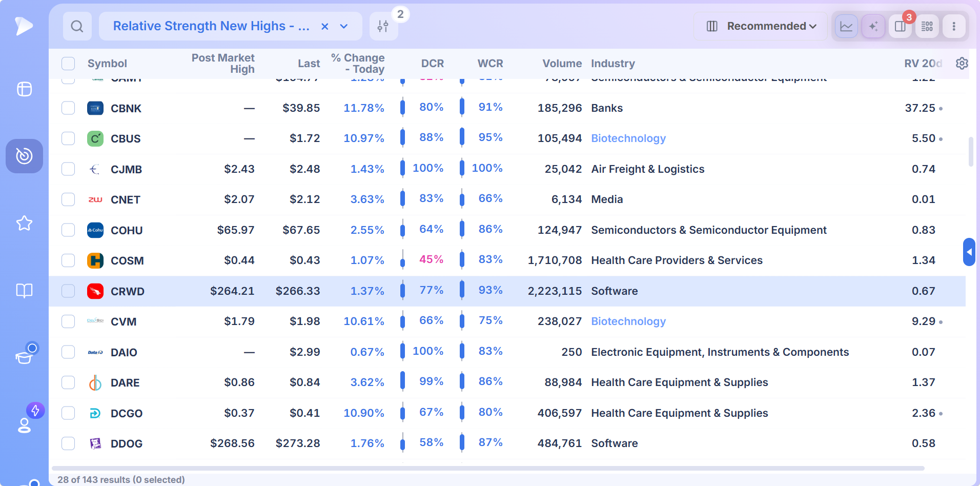Clear the Relative Strength New Highs screen
Image resolution: width=980 pixels, height=486 pixels.
324,26
